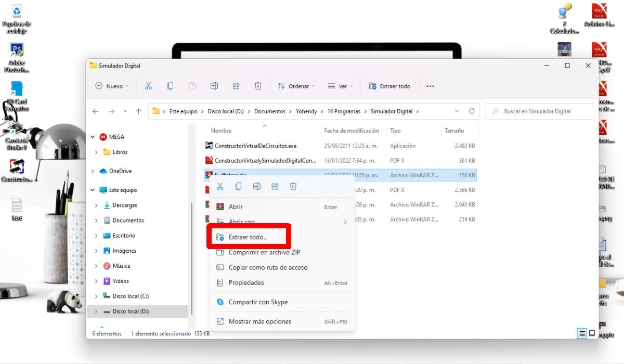Expand the Libros folder node

point(96,152)
